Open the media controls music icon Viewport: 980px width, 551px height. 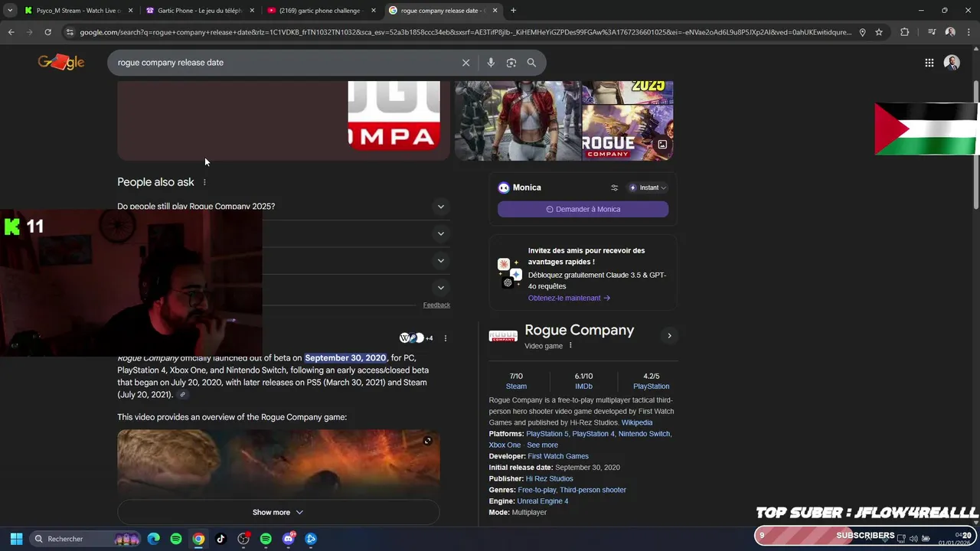(x=932, y=32)
